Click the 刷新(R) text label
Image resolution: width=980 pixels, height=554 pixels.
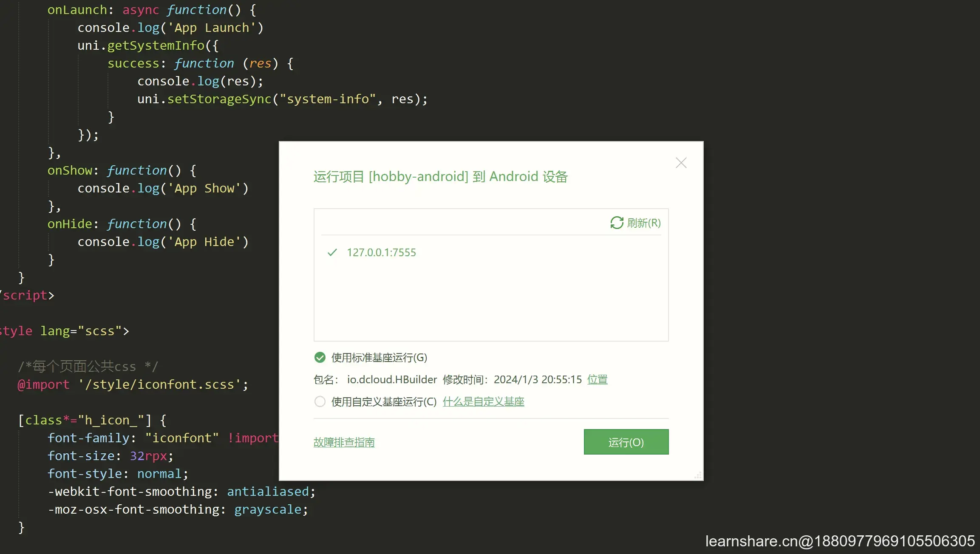click(x=644, y=223)
